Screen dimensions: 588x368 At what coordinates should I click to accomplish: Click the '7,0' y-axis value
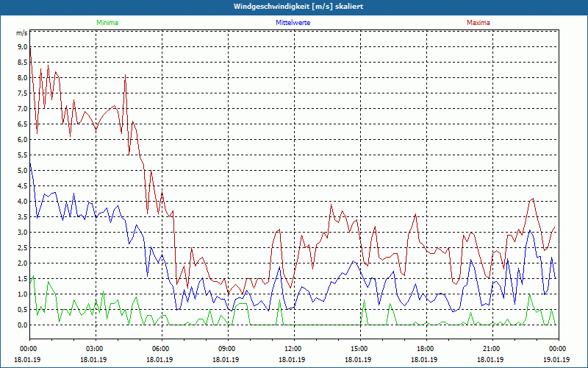[x=23, y=108]
